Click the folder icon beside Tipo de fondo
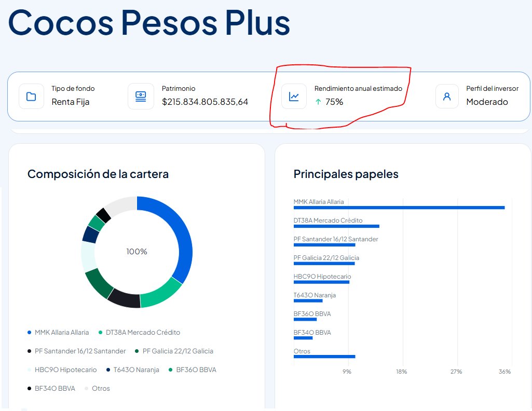This screenshot has width=532, height=411. [x=31, y=97]
